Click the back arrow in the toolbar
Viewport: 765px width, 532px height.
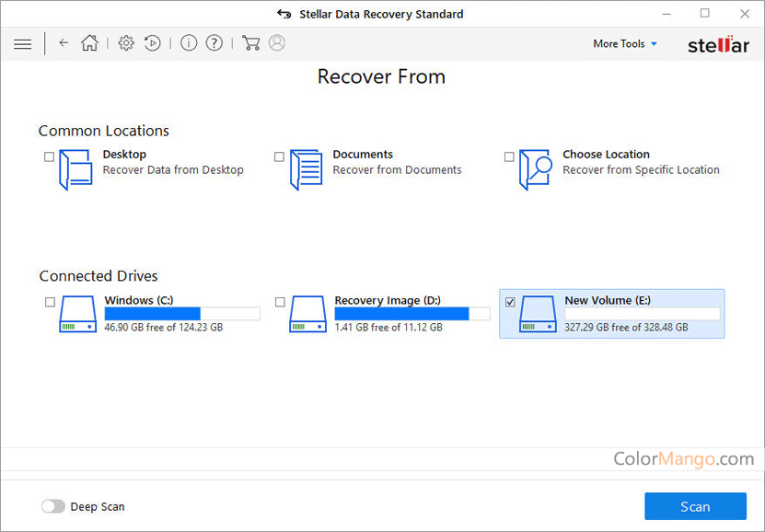(63, 43)
